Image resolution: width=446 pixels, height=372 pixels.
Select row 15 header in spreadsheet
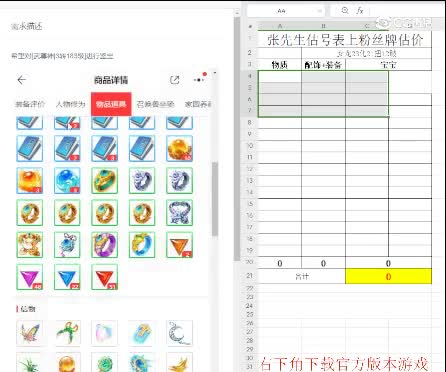250,204
